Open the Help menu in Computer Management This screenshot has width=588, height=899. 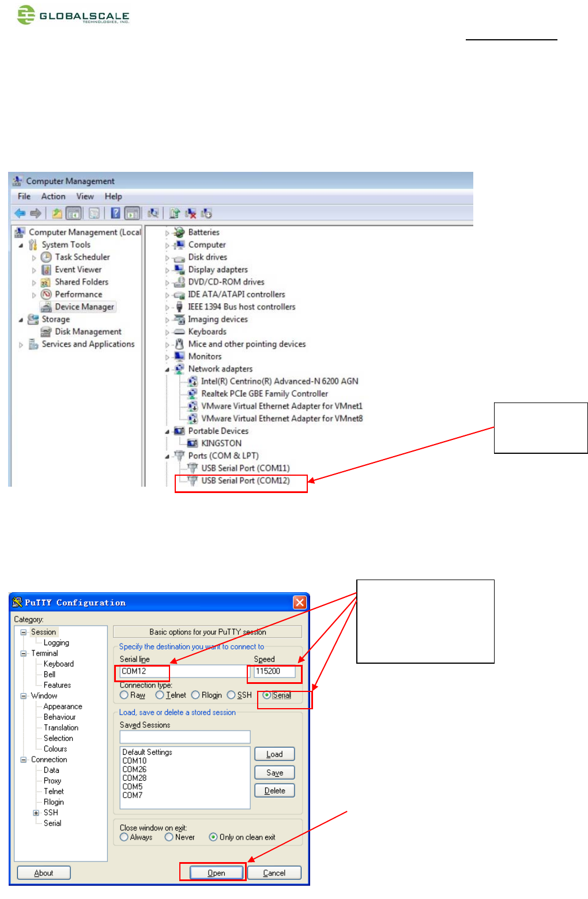click(x=114, y=196)
